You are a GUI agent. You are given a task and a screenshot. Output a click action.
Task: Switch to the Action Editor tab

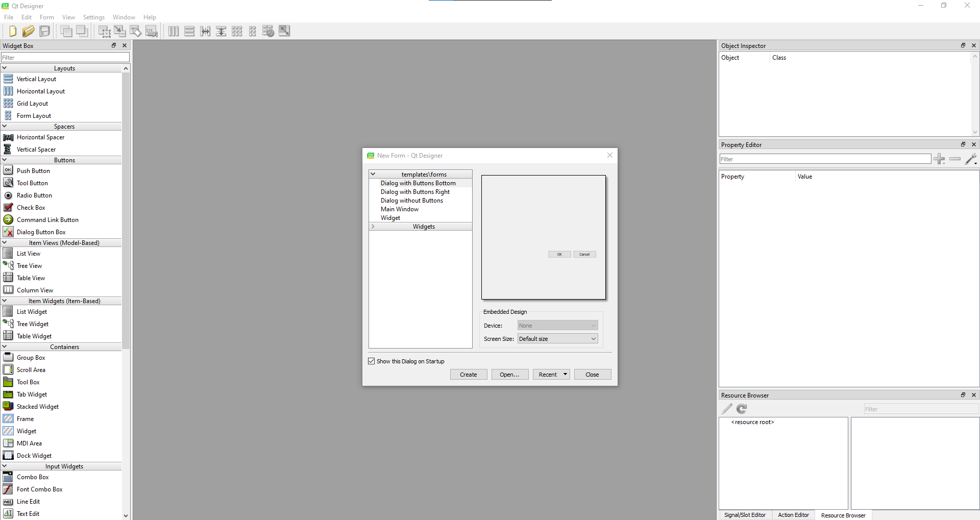[793, 515]
